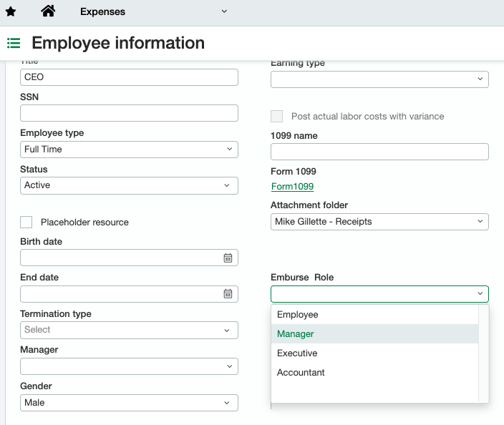Open the Termination type dropdown
Image resolution: width=504 pixels, height=425 pixels.
pyautogui.click(x=129, y=331)
